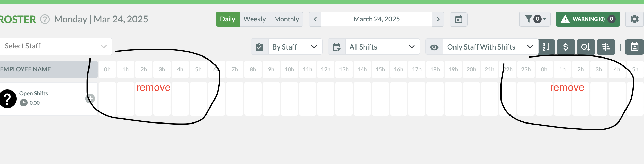
Task: Select the A-Z sort icon
Action: [x=546, y=47]
